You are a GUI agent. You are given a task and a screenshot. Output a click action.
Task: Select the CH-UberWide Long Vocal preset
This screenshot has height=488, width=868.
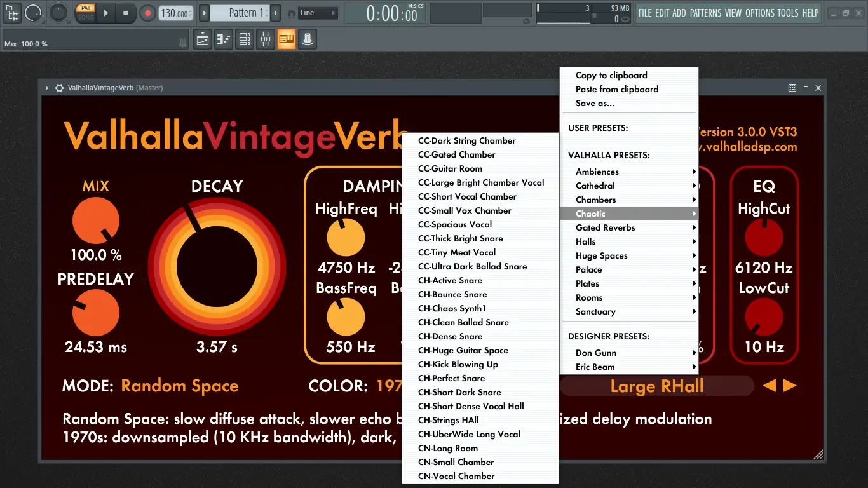480,434
